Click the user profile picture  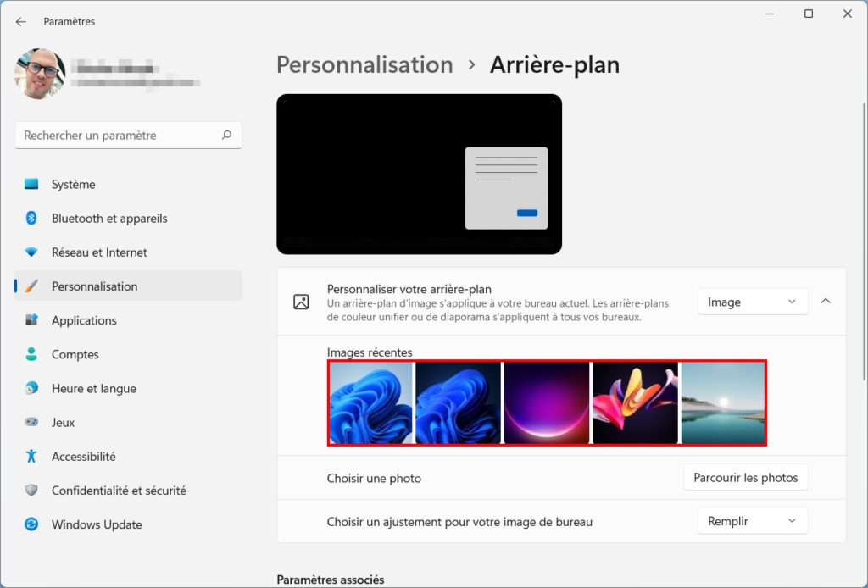(x=40, y=74)
